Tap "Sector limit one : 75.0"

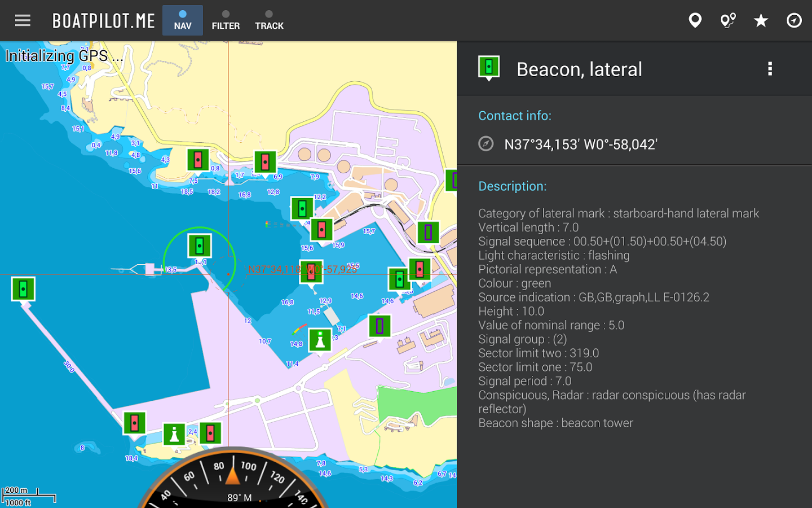tap(535, 367)
